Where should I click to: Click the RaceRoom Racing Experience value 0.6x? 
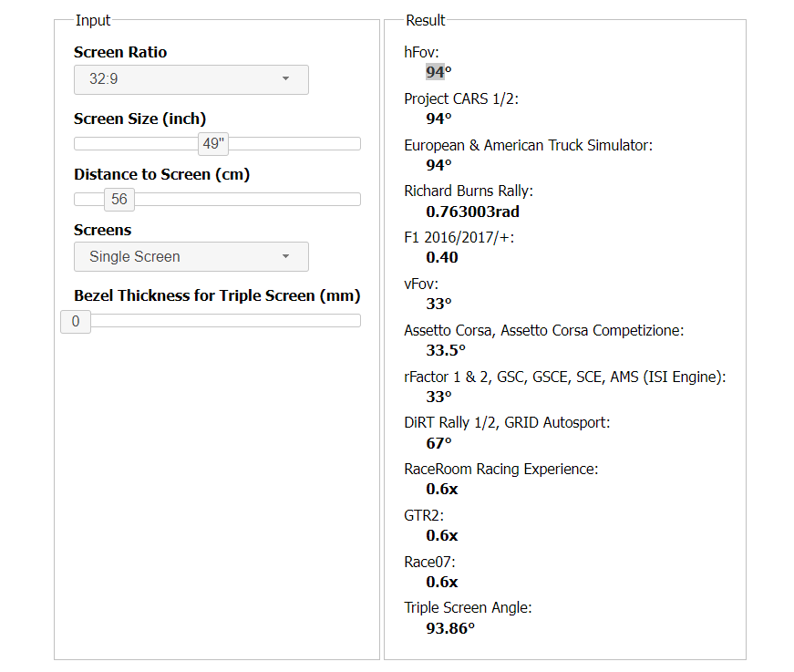coord(441,490)
